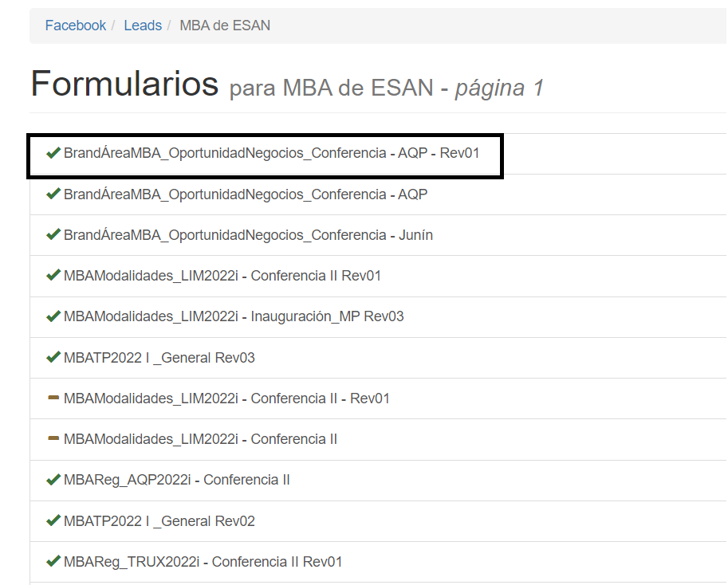Click the Facebook breadcrumb link
The height and width of the screenshot is (585, 728).
[75, 26]
